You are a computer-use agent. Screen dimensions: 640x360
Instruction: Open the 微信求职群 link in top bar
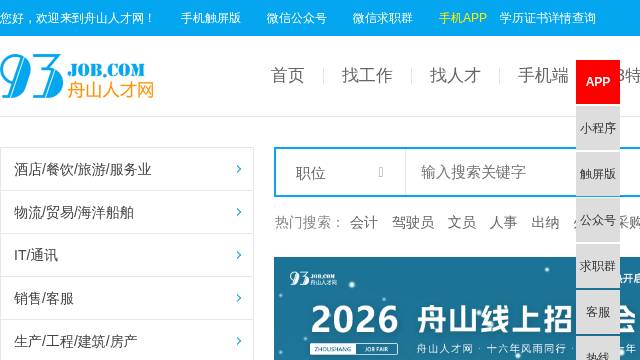(x=382, y=18)
